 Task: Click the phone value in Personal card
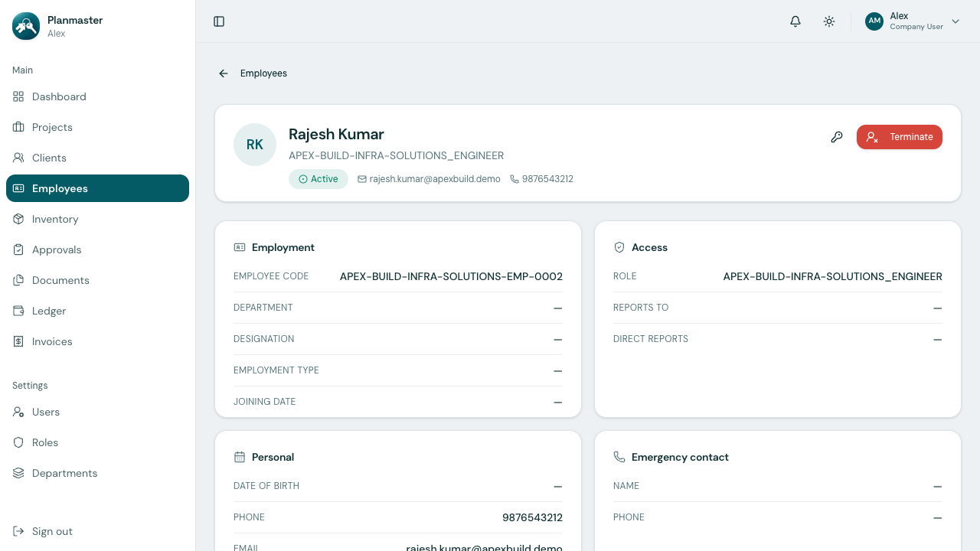pyautogui.click(x=532, y=517)
